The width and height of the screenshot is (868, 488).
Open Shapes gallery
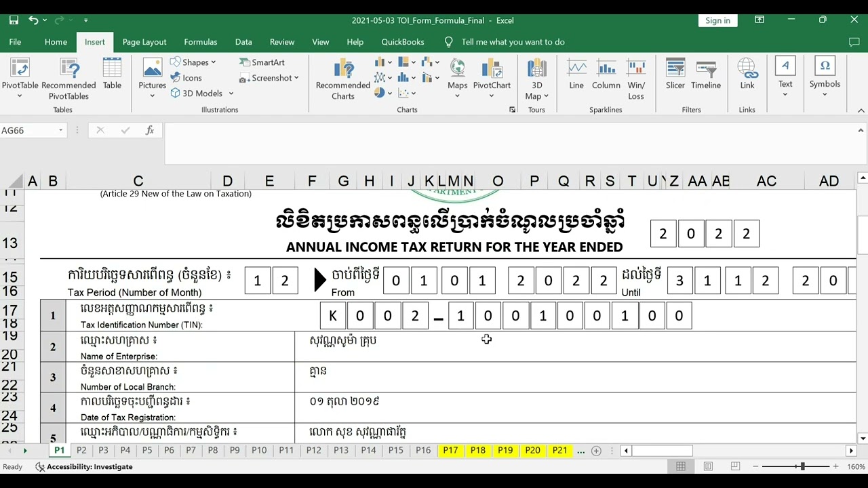tap(193, 62)
